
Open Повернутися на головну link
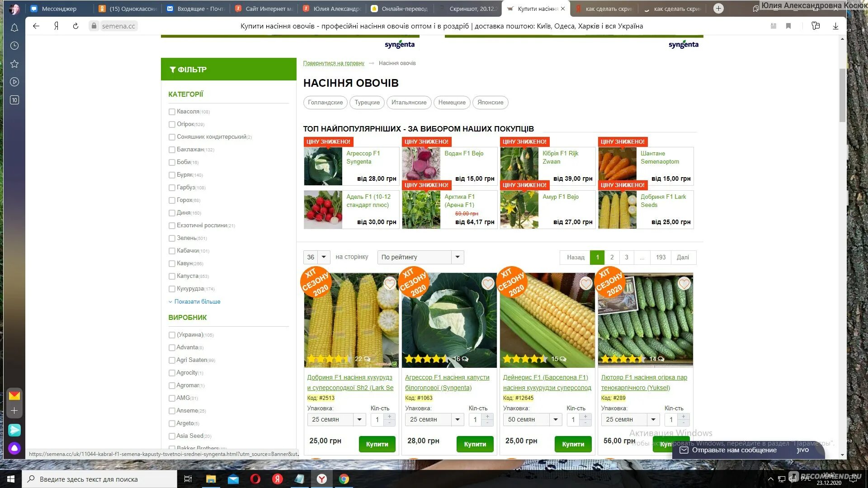pyautogui.click(x=334, y=63)
